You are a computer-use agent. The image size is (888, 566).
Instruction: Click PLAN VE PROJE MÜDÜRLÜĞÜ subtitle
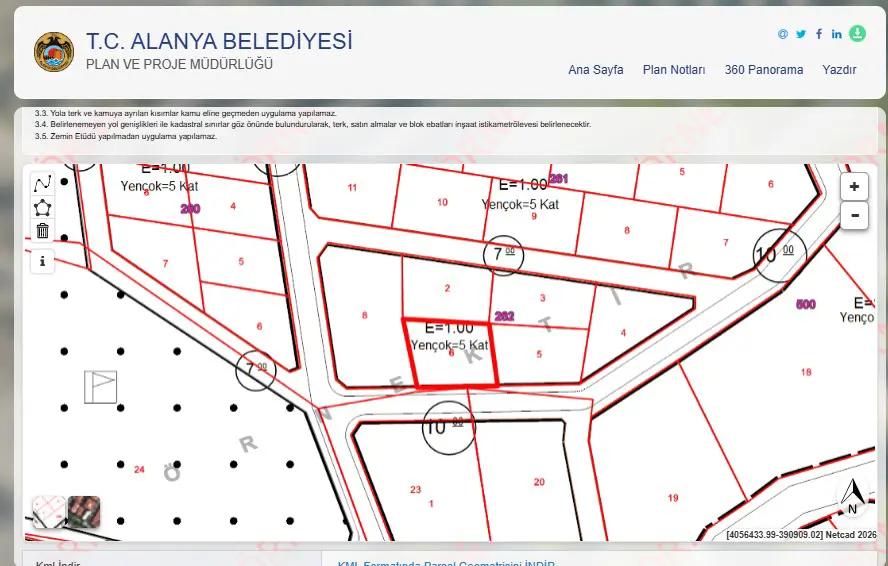click(180, 64)
